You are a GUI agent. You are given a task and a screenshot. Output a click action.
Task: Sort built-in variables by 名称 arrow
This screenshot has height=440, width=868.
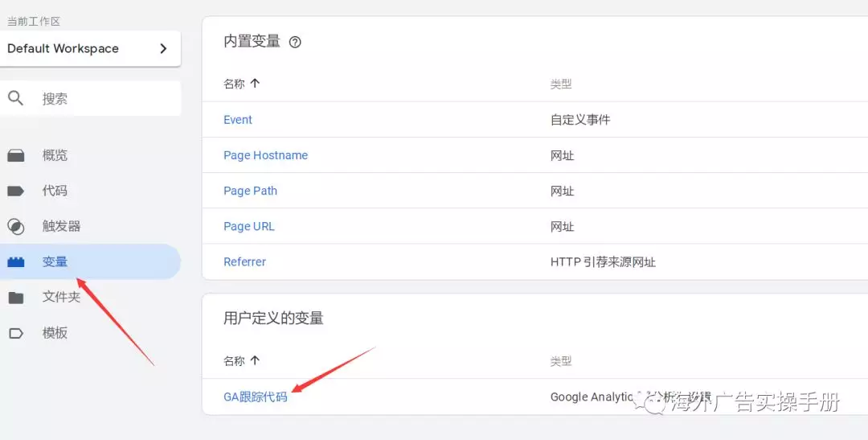click(256, 83)
